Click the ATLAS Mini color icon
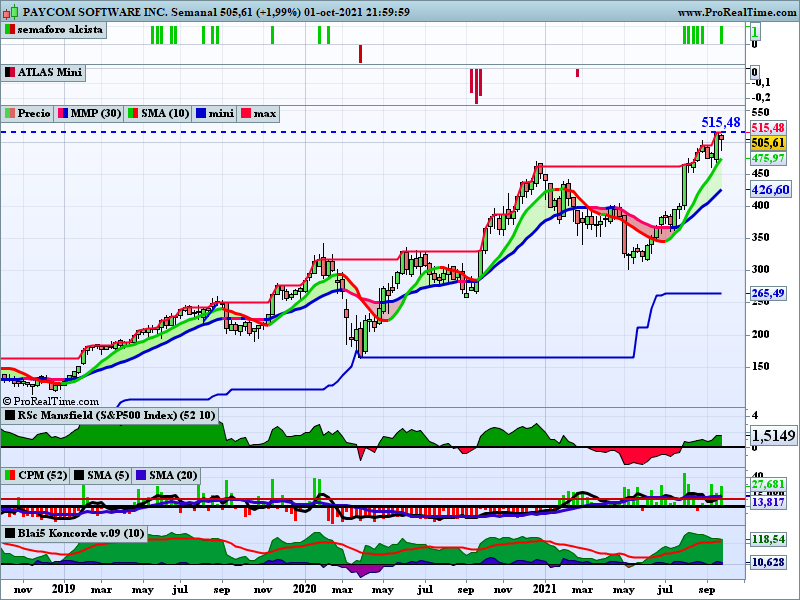The width and height of the screenshot is (800, 600). click(x=10, y=72)
